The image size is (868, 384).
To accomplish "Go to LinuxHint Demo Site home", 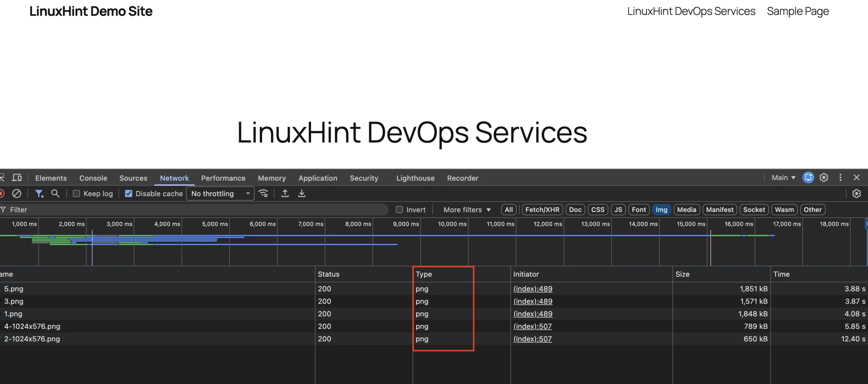I will pyautogui.click(x=91, y=11).
